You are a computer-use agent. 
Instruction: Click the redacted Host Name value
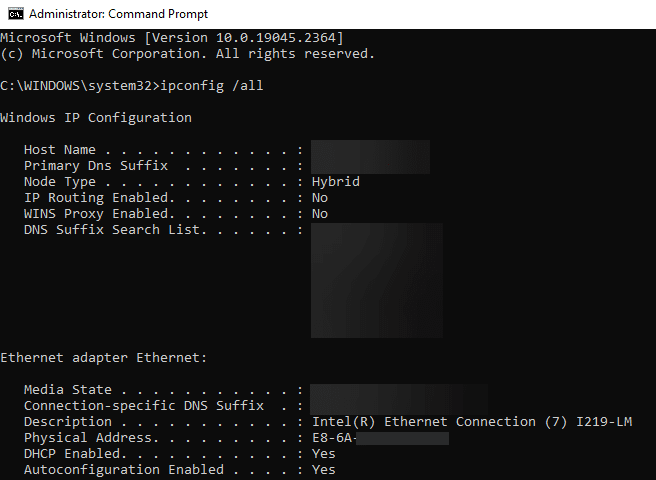point(370,149)
